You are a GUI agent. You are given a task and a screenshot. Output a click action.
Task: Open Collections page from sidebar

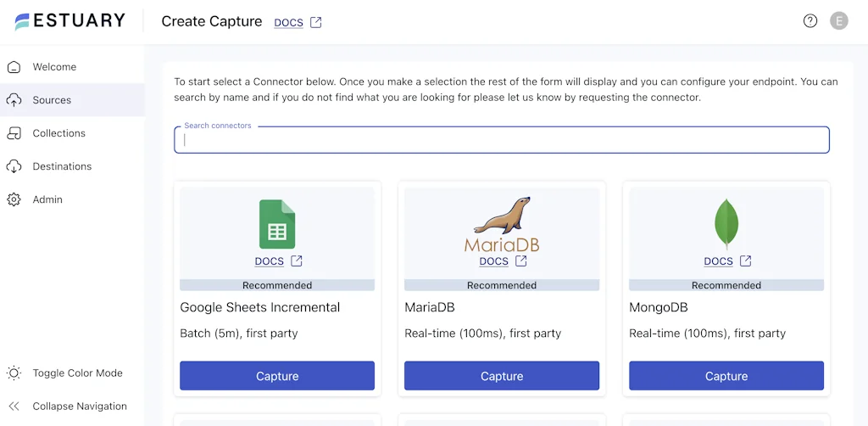pyautogui.click(x=58, y=133)
